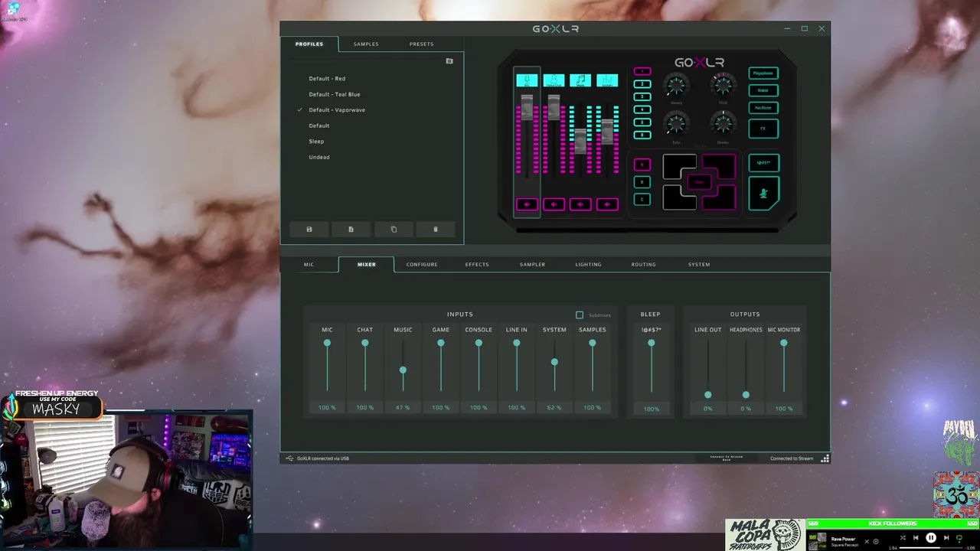Viewport: 980px width, 551px height.
Task: Select the Mic channel display on the device
Action: coord(527,80)
